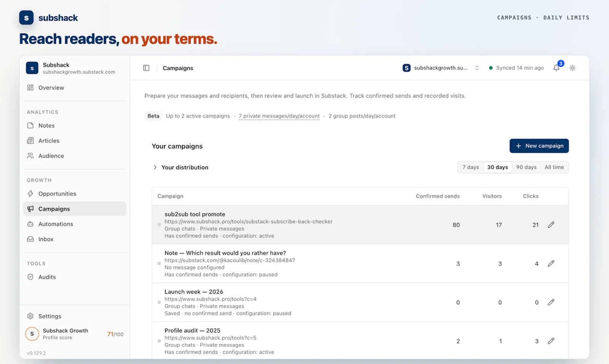Image resolution: width=609 pixels, height=364 pixels.
Task: Go to CAMPAIGNS link in top header
Action: click(514, 17)
